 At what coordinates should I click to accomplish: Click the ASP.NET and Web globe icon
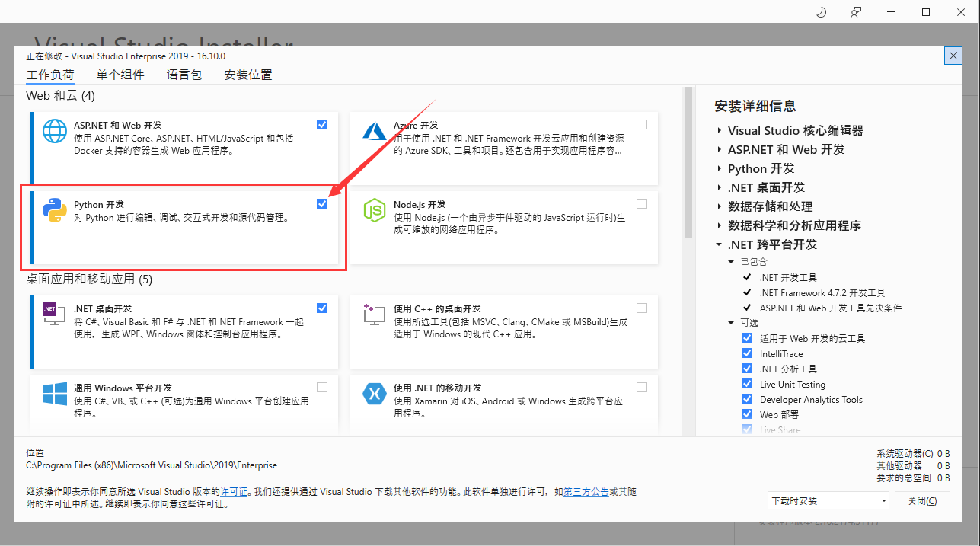click(x=55, y=131)
